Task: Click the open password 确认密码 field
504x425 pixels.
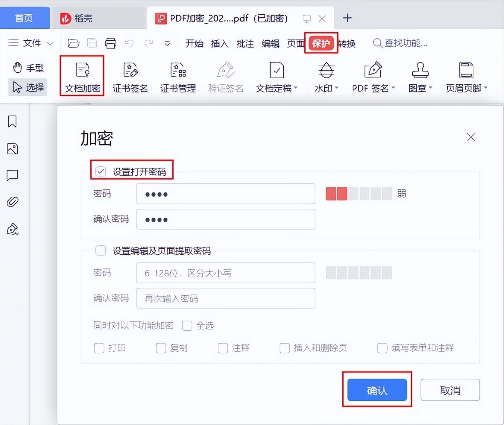Action: point(226,219)
